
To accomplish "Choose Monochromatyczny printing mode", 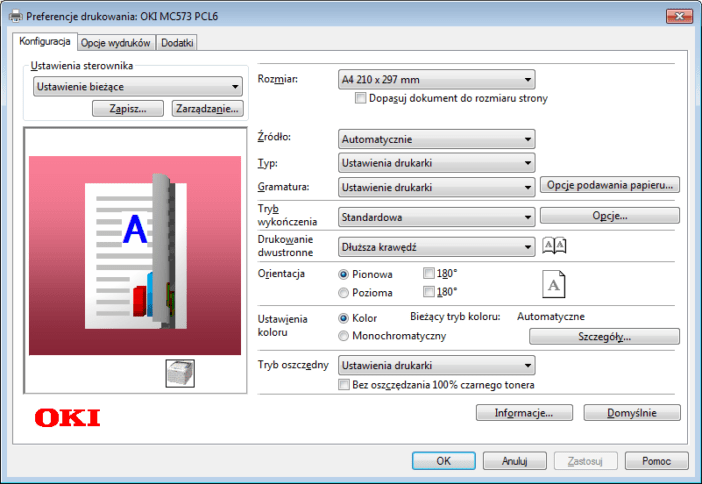I will pos(343,336).
